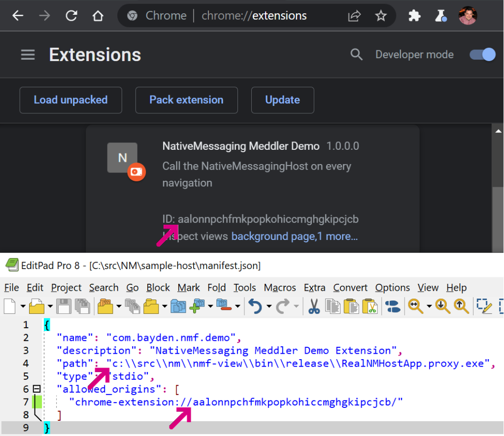The image size is (504, 436).
Task: Expand the Undo history dropdown arrow
Action: (269, 307)
